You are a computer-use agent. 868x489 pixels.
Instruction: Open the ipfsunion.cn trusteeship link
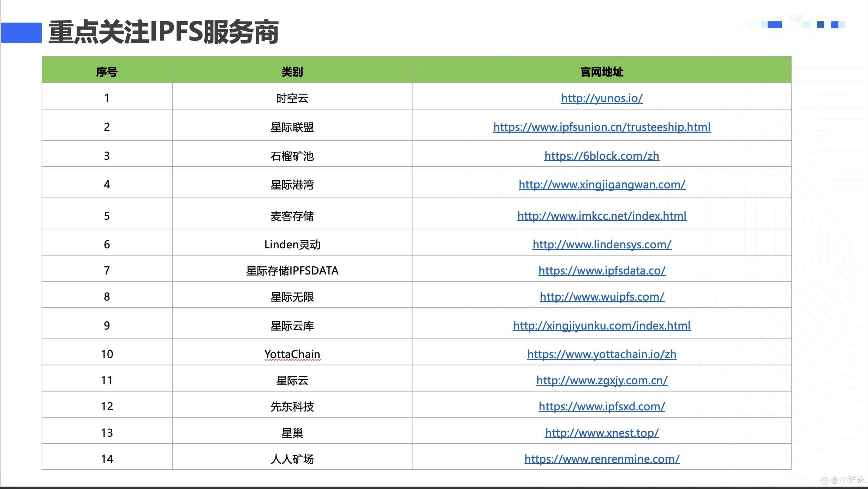point(602,127)
